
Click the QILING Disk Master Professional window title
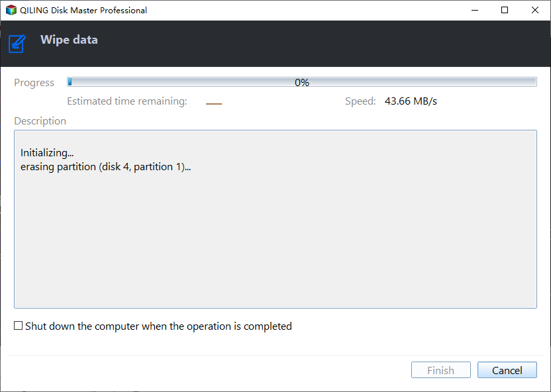click(x=83, y=10)
